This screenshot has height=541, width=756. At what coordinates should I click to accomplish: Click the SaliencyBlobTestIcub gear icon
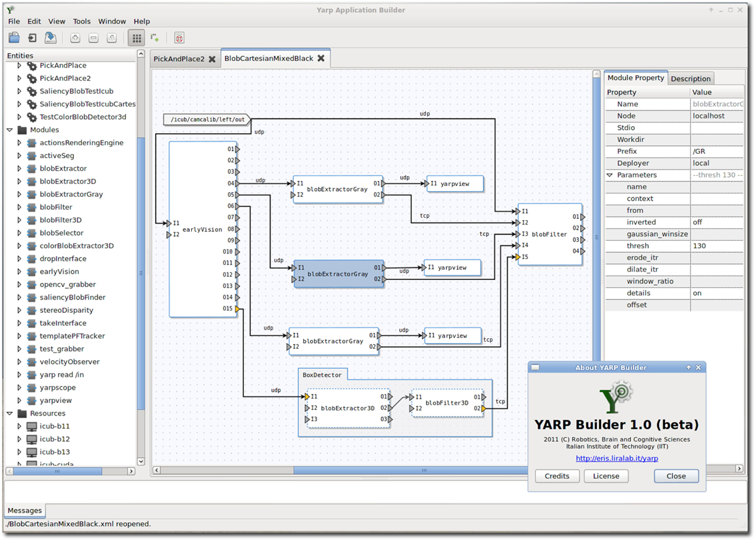(32, 91)
